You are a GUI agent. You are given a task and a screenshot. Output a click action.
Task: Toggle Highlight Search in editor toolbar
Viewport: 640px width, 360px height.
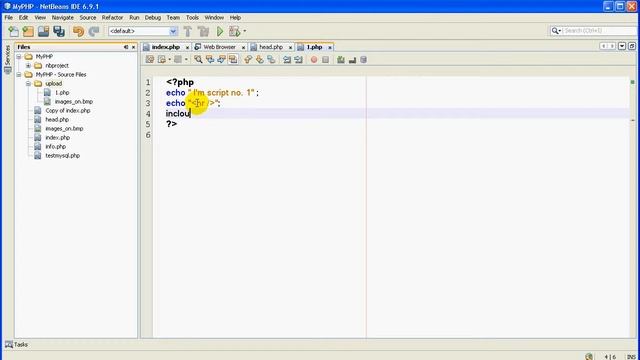coord(233,60)
